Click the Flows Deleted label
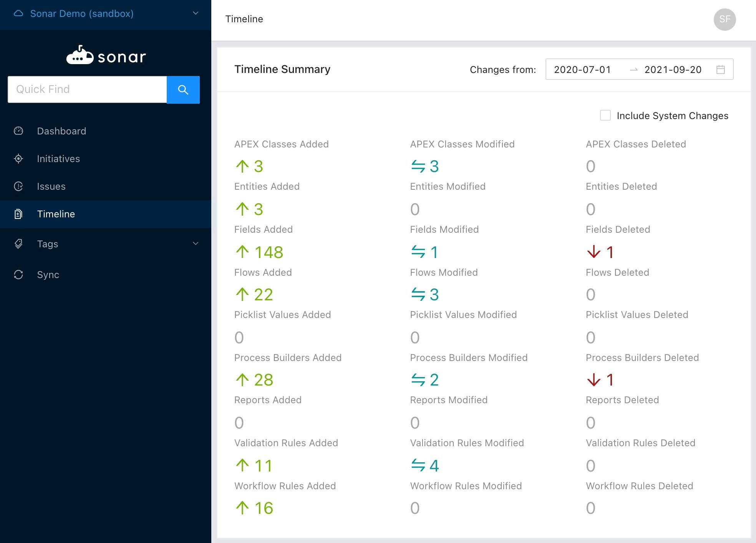Viewport: 756px width, 543px height. point(617,272)
